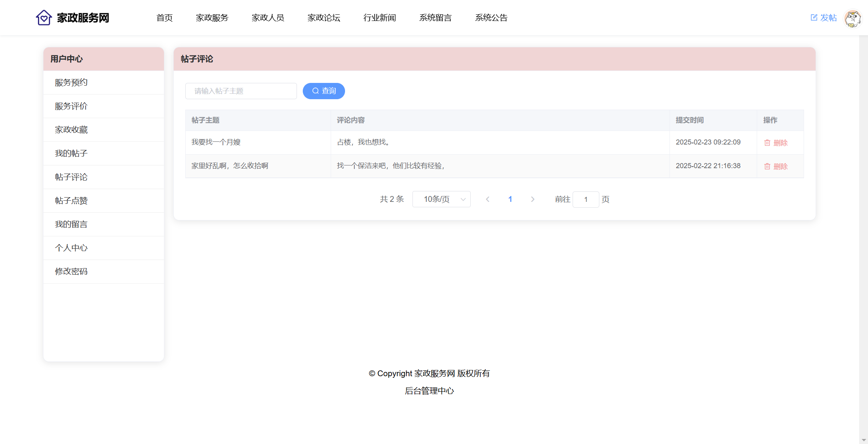Open the 10条/页 page size dropdown

[441, 199]
